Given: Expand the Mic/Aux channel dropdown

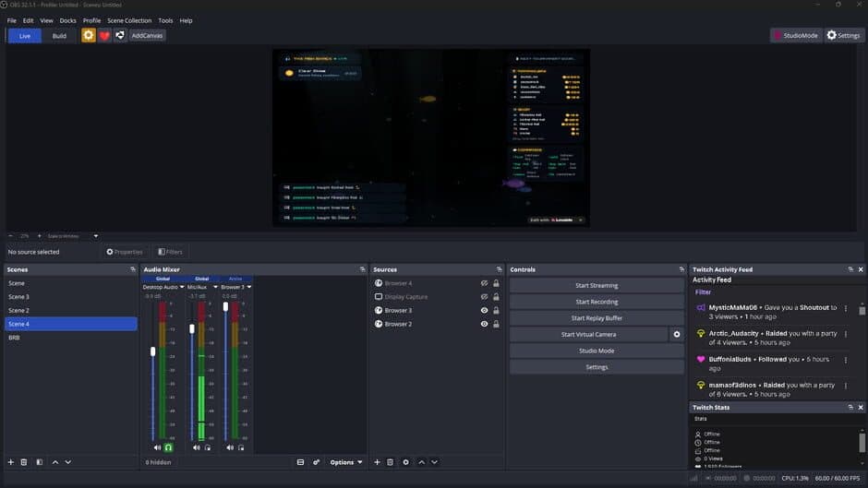Looking at the screenshot, I should coord(215,287).
